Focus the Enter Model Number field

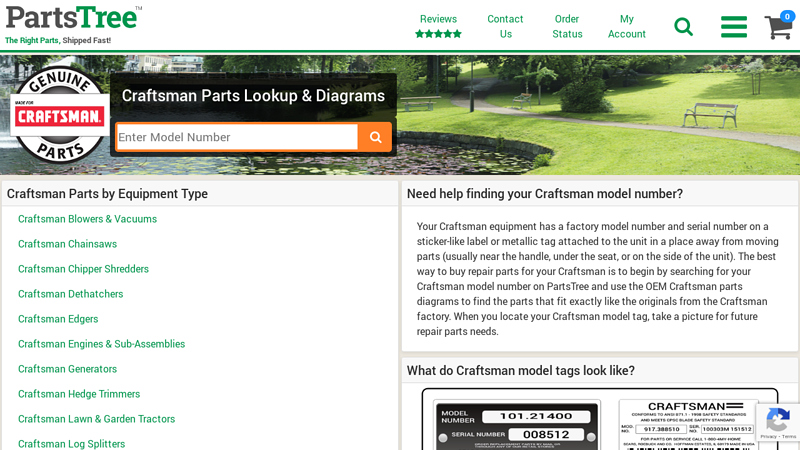[x=237, y=137]
